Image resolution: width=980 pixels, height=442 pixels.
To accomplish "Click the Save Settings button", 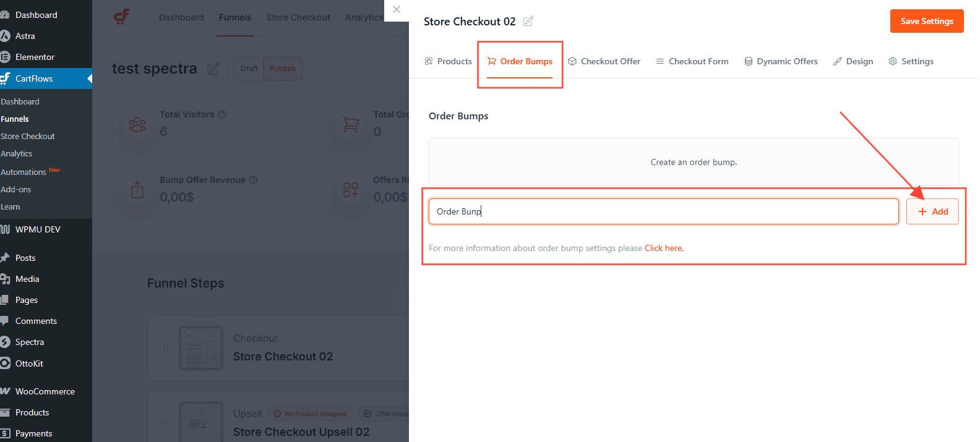I will [927, 21].
